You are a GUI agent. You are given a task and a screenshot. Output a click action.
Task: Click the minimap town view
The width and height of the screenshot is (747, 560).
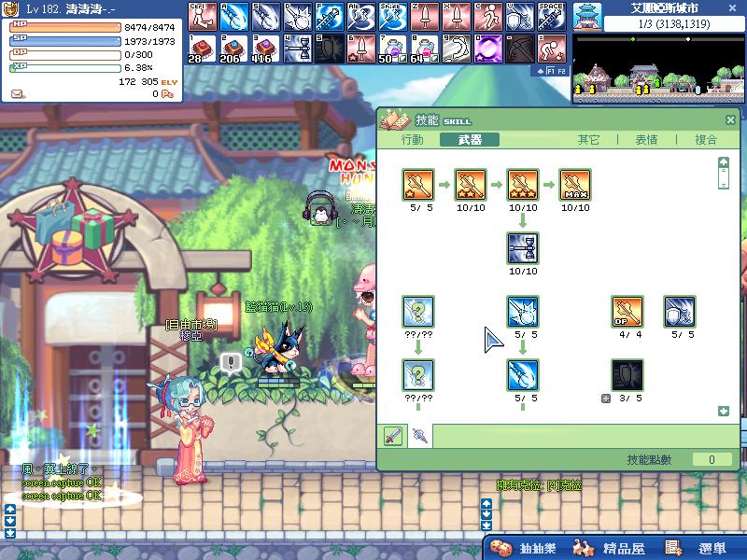coord(658,69)
